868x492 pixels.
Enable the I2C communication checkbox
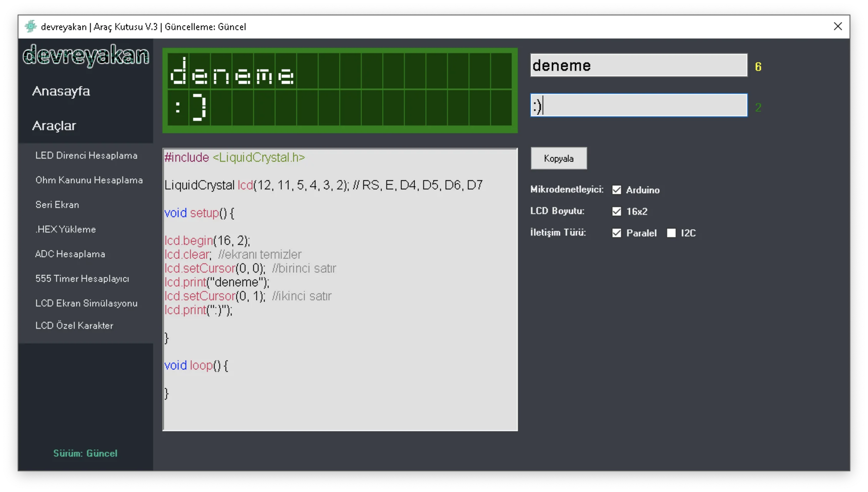tap(671, 233)
